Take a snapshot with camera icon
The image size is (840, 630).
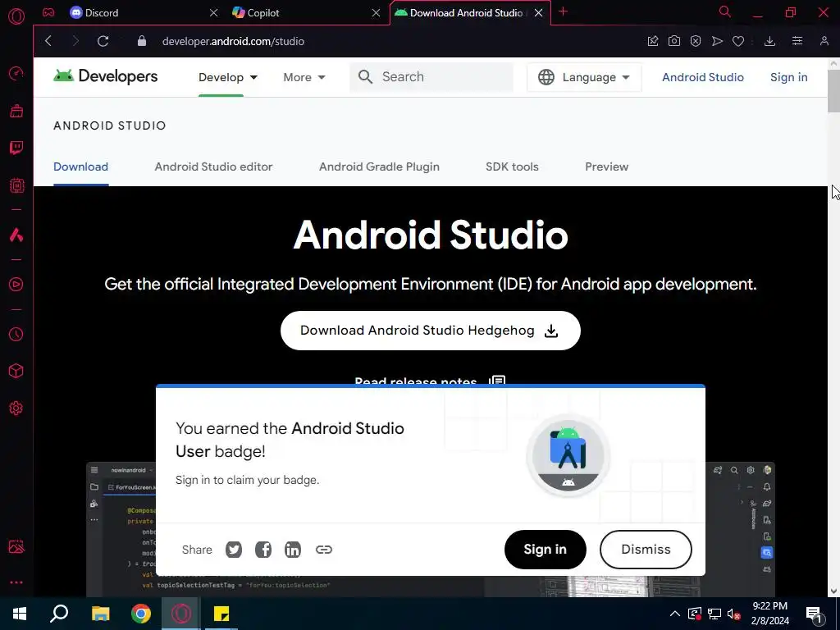pyautogui.click(x=674, y=41)
